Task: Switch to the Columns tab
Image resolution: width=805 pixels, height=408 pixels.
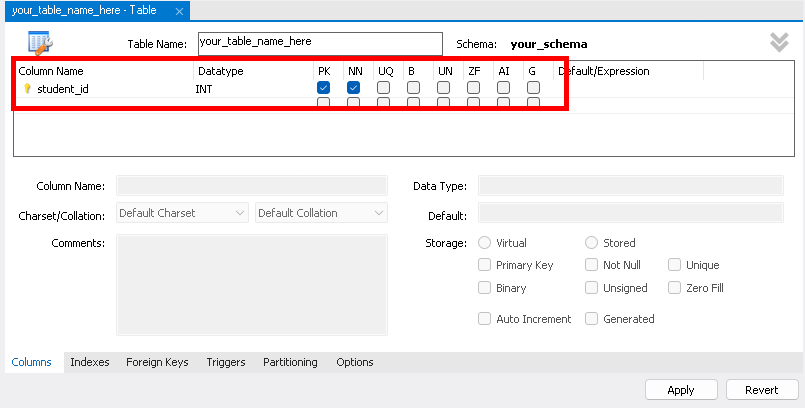Action: pyautogui.click(x=31, y=362)
